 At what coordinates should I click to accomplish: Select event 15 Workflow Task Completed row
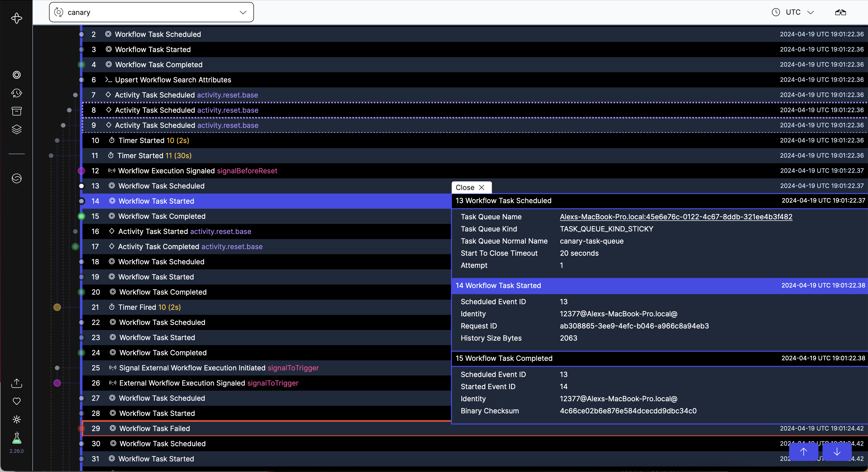tap(266, 216)
